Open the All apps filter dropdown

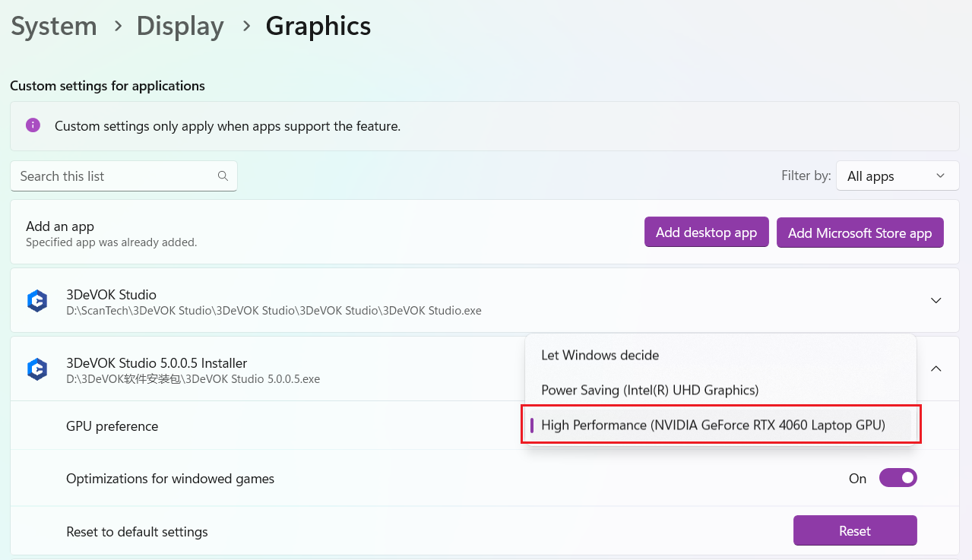897,176
